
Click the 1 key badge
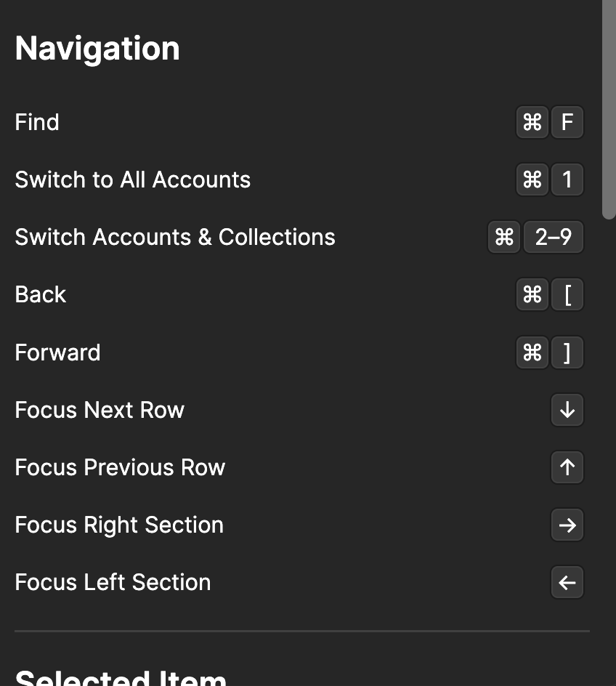(x=567, y=179)
